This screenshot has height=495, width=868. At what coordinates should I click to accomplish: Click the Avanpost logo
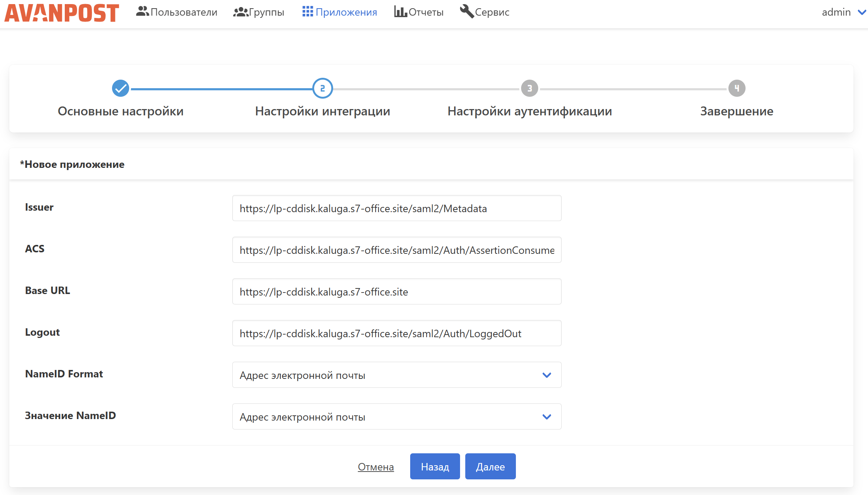pyautogui.click(x=62, y=13)
